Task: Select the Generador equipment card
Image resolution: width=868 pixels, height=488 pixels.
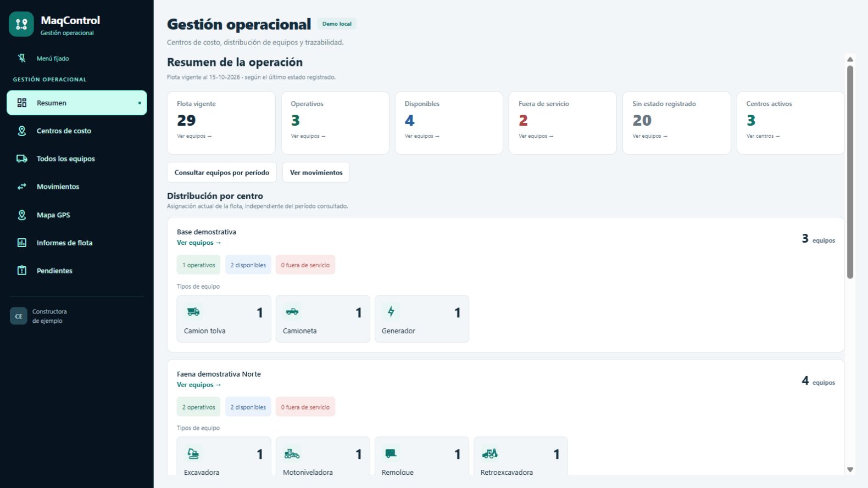Action: click(422, 319)
